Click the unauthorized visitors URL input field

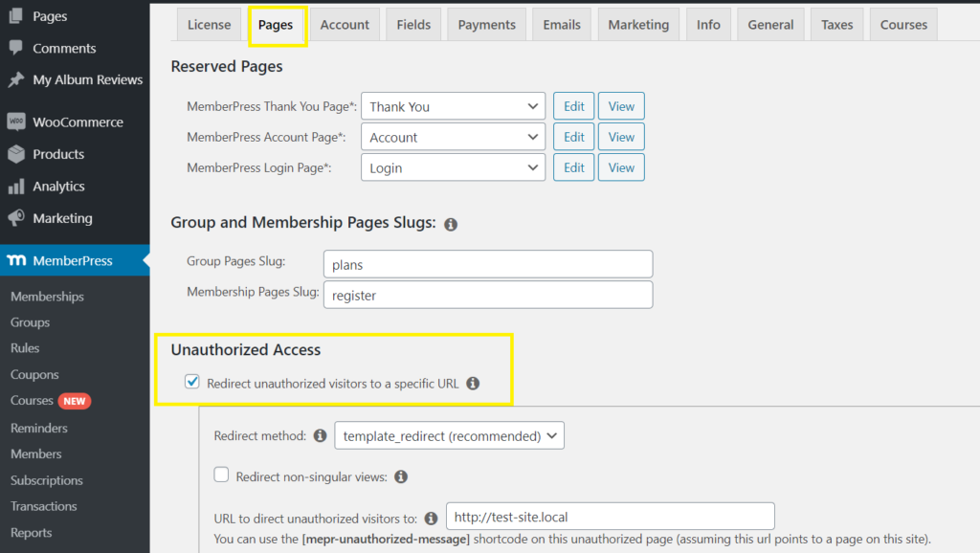[x=610, y=517]
